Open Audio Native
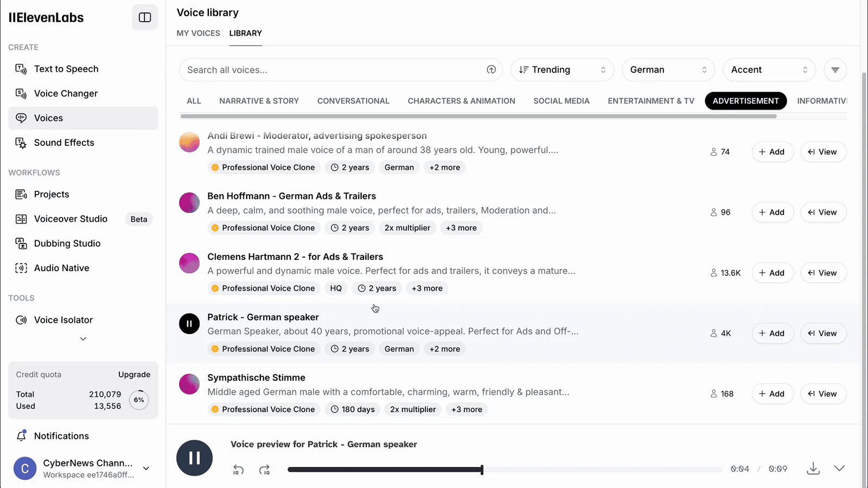Screen dimensions: 868x488 click(x=83, y=268)
